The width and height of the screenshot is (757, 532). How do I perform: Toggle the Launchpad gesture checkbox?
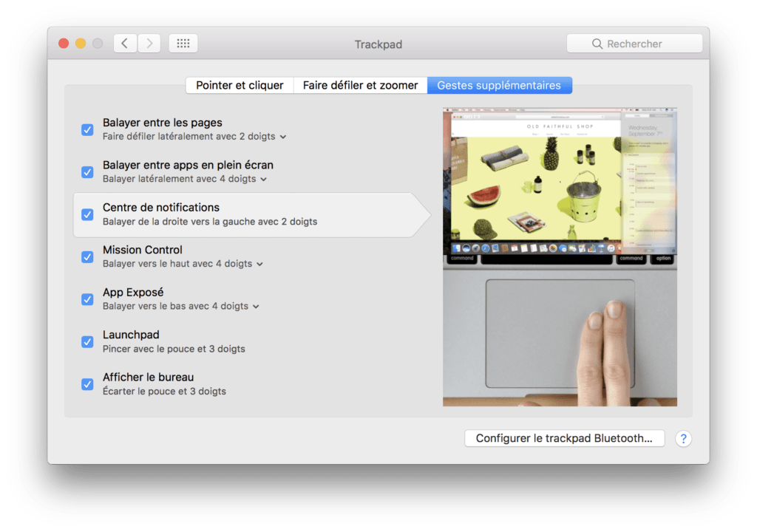[87, 341]
